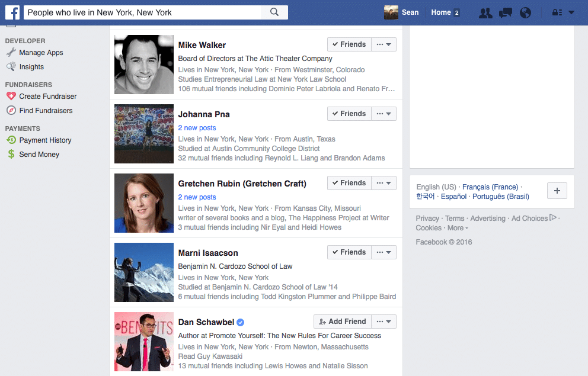
Task: Open Privacy Shortcuts lock icon
Action: (x=557, y=12)
